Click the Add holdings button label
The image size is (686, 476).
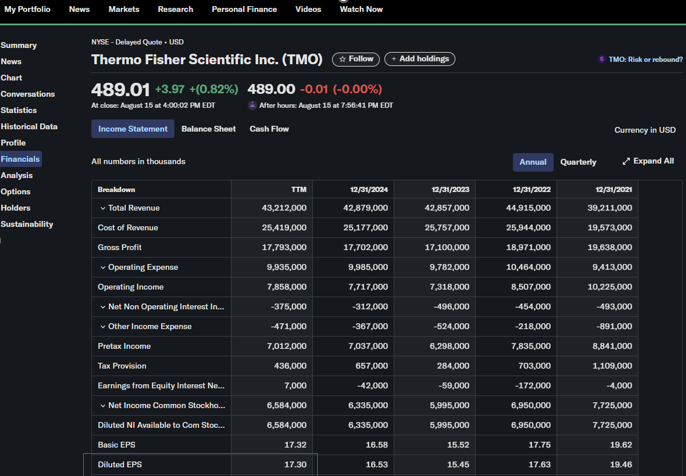coord(424,59)
